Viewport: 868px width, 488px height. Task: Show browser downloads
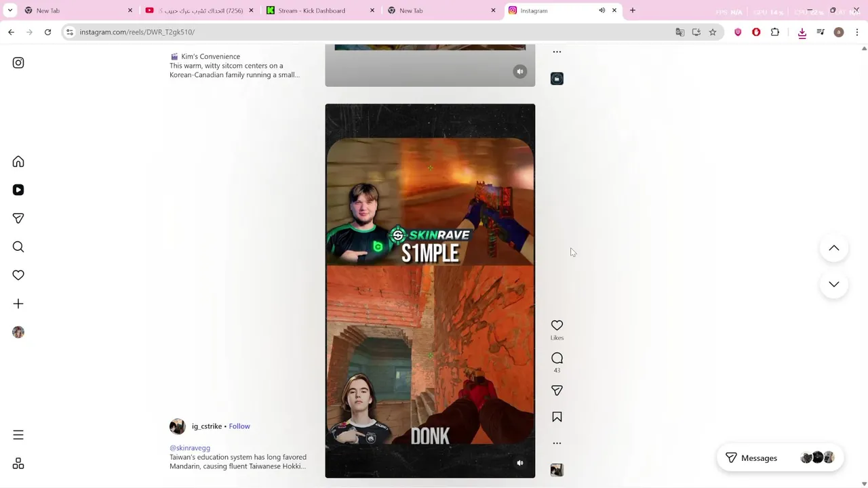pyautogui.click(x=802, y=33)
